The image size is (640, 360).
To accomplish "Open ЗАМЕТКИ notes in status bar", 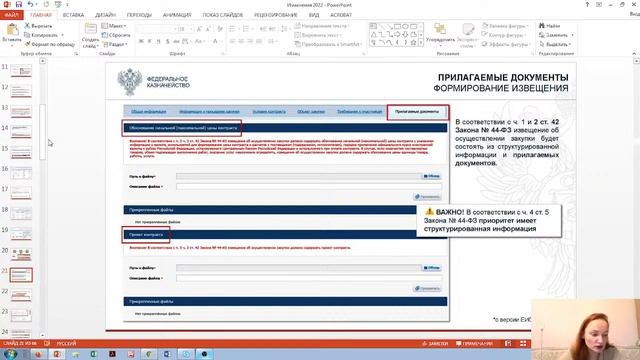I will click(435, 344).
